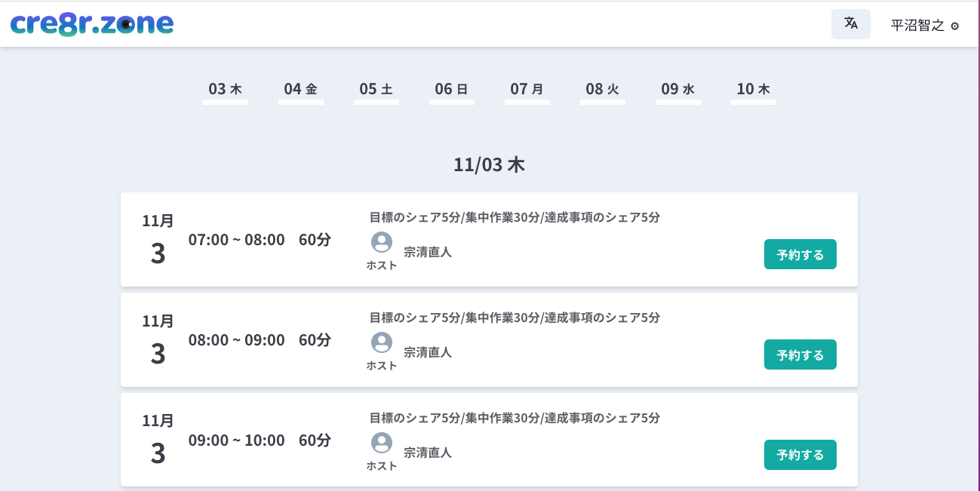This screenshot has width=980, height=491.
Task: Open the language translation switcher
Action: tap(850, 24)
